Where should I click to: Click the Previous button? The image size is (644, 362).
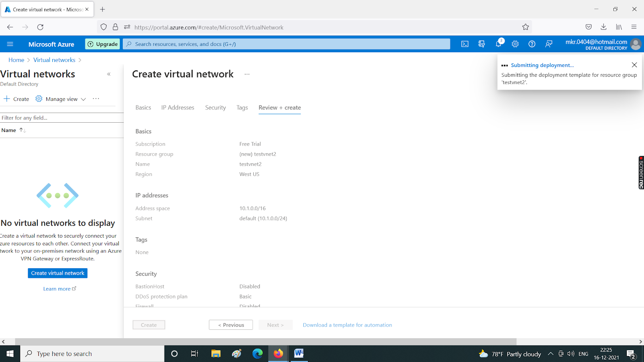pos(231,325)
